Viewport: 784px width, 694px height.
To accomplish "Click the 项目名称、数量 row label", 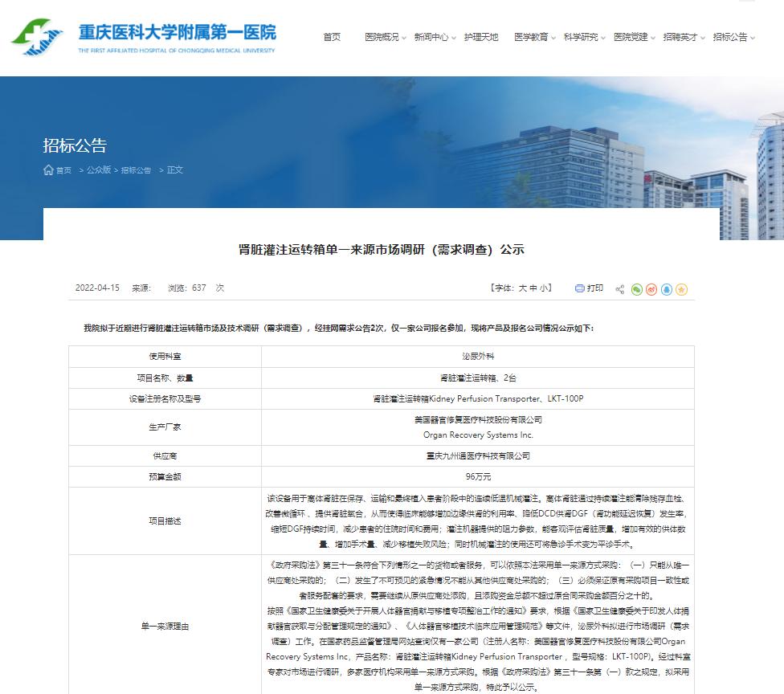I will pyautogui.click(x=165, y=378).
